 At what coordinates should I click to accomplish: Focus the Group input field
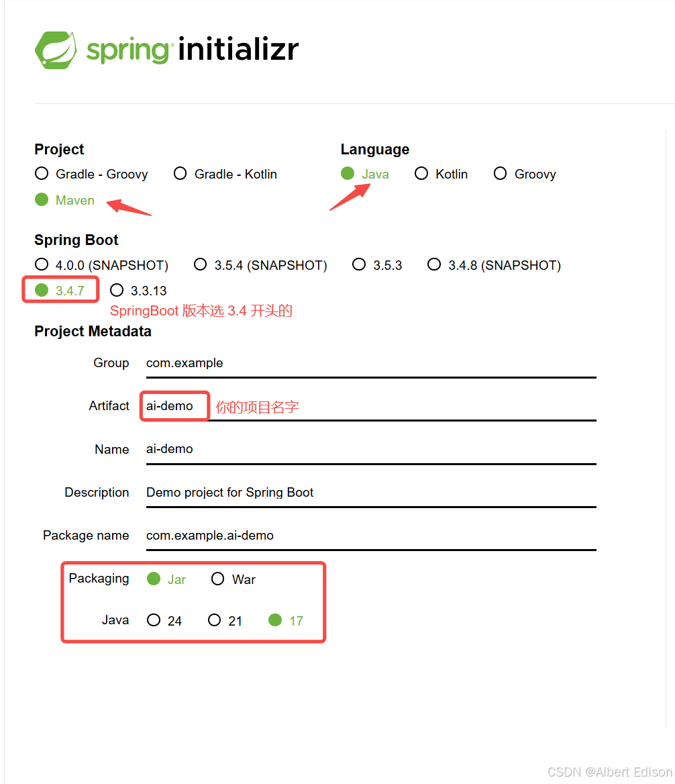pyautogui.click(x=371, y=364)
